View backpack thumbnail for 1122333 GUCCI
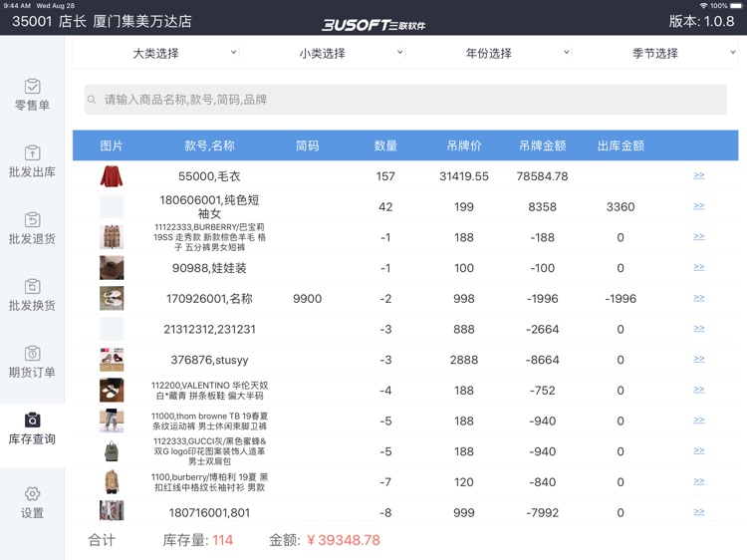This screenshot has height=560, width=747. pyautogui.click(x=112, y=450)
